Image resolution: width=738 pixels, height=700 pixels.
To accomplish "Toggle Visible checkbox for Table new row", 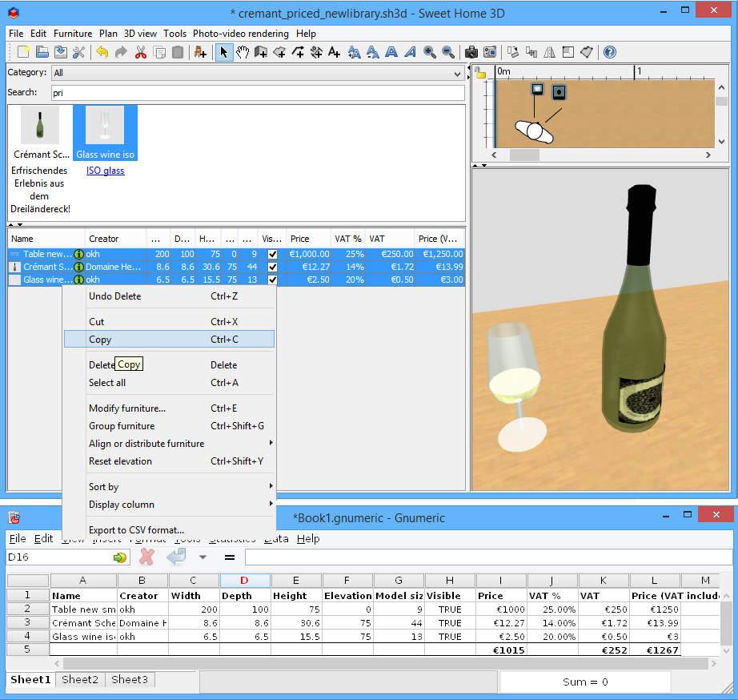I will click(272, 254).
